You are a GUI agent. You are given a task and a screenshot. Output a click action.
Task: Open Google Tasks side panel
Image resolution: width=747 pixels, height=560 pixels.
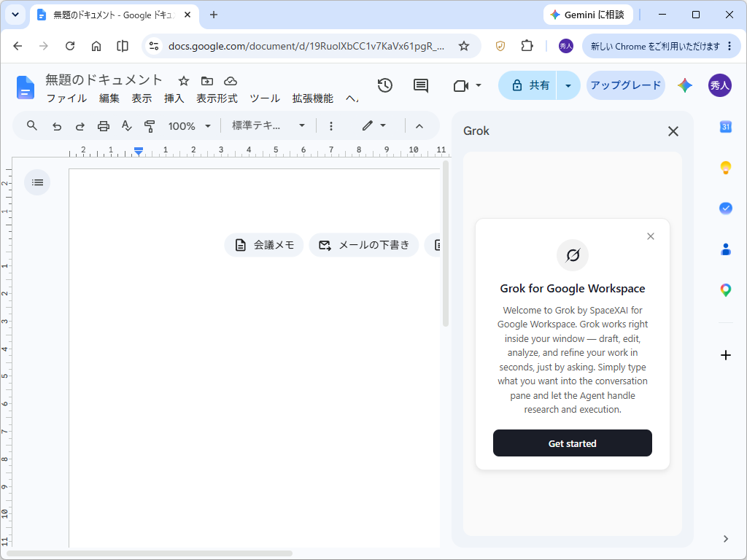[726, 208]
